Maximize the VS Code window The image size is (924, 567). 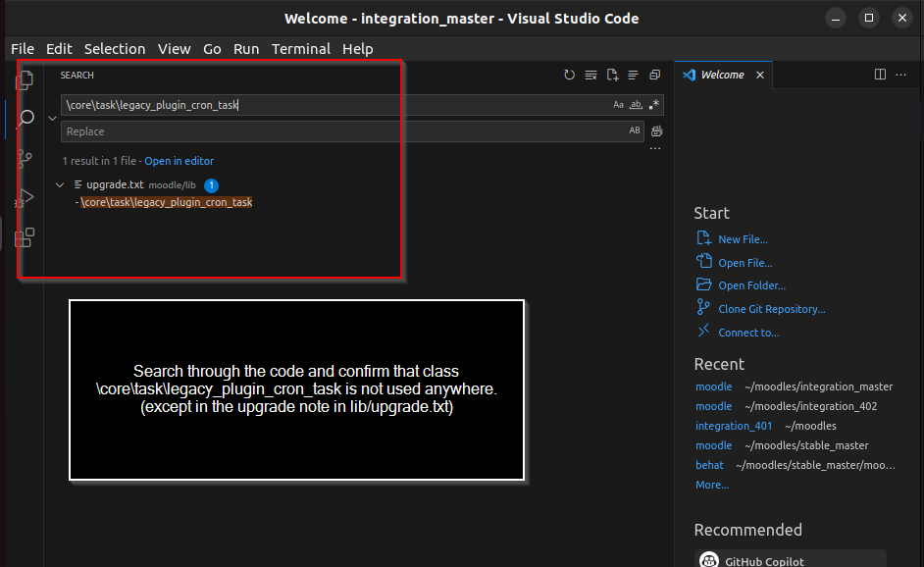click(869, 19)
